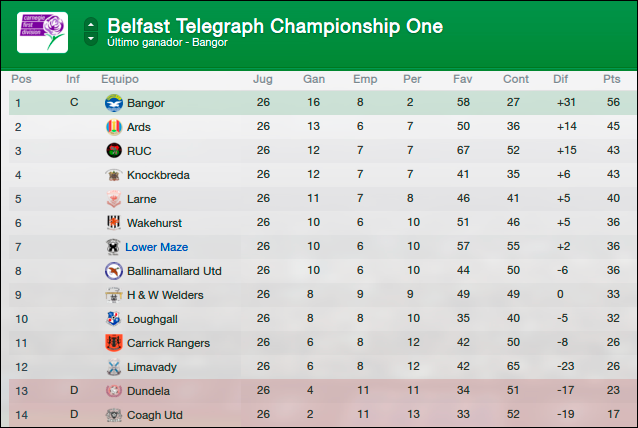Click the Bangor club badge
The image size is (638, 428).
(114, 103)
